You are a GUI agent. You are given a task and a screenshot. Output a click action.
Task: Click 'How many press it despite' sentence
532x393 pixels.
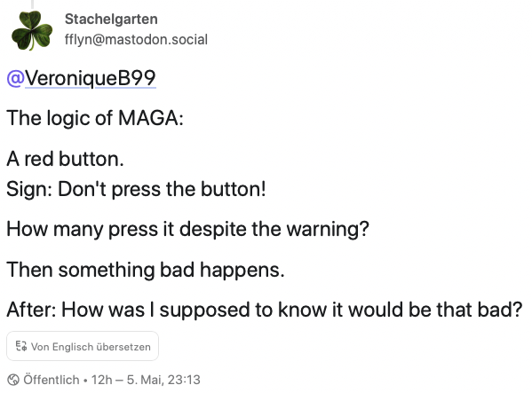point(187,229)
